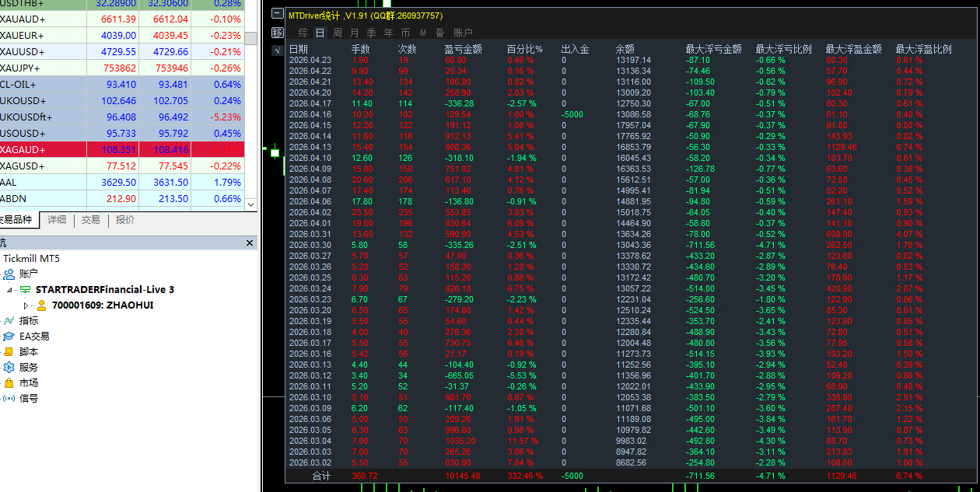
Task: Click the 合计 total row label
Action: pyautogui.click(x=321, y=476)
